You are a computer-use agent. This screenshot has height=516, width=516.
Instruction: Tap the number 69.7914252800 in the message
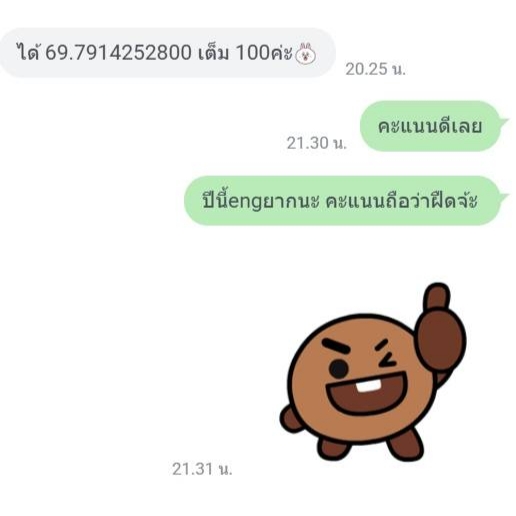tap(118, 53)
